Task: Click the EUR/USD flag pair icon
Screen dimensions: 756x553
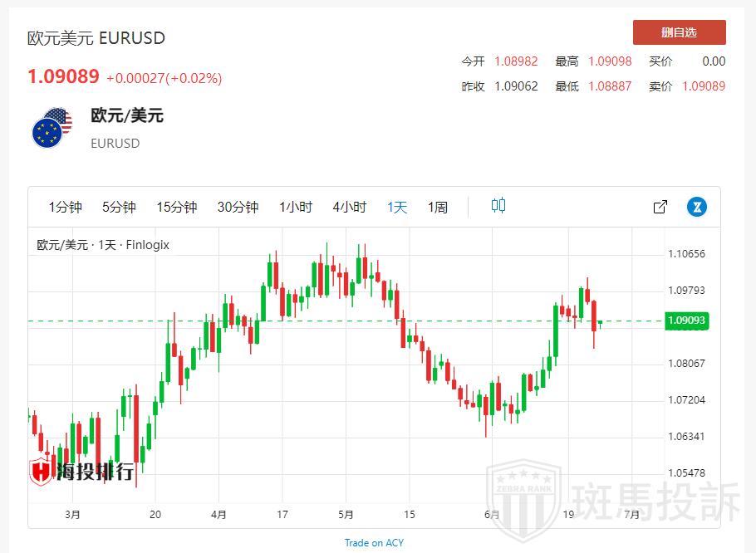Action: [52, 128]
